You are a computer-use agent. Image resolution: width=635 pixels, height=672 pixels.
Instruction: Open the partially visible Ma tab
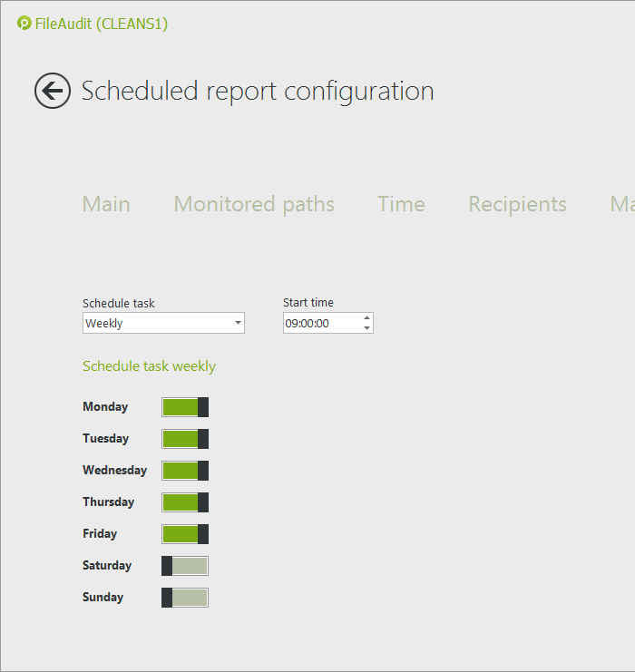pyautogui.click(x=622, y=204)
